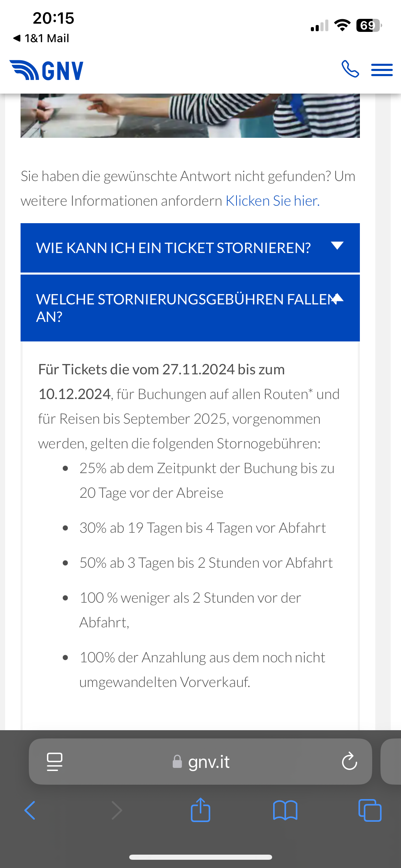The image size is (401, 868).
Task: Open the hamburger menu
Action: tap(382, 70)
